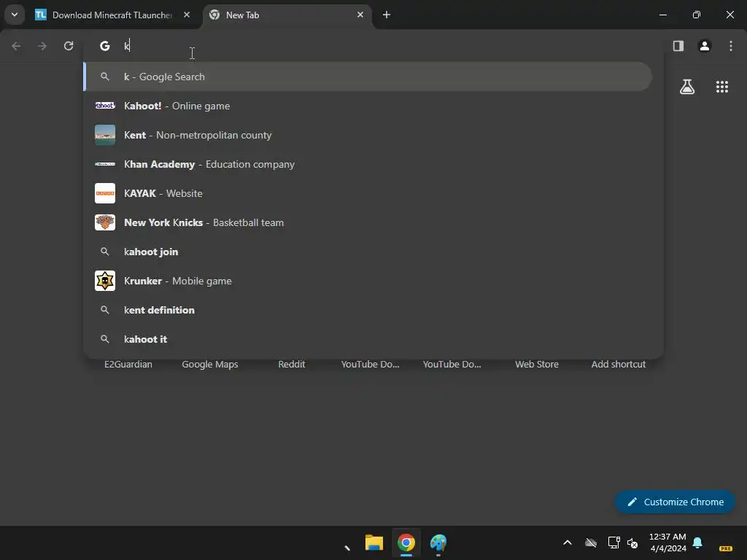The width and height of the screenshot is (747, 560).
Task: Choose Kent Non-metropolitan county suggestion
Action: 368,135
